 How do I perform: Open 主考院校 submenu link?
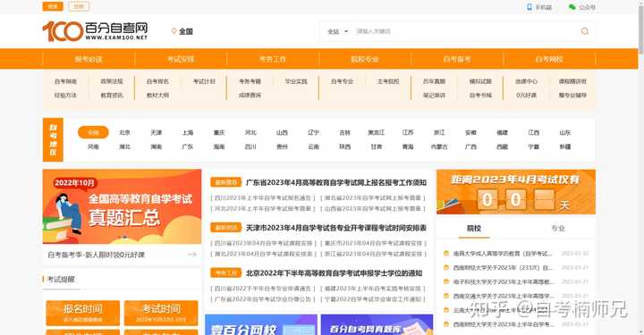point(388,81)
